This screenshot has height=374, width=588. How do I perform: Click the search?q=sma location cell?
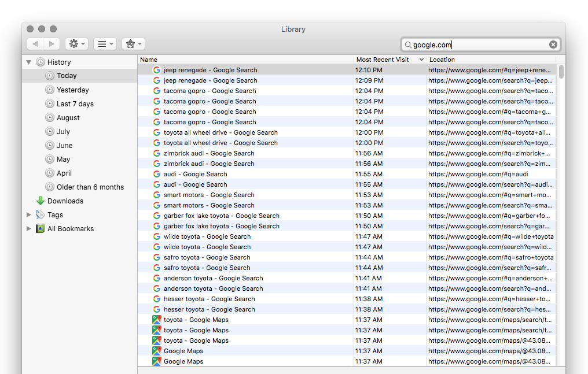tap(490, 206)
